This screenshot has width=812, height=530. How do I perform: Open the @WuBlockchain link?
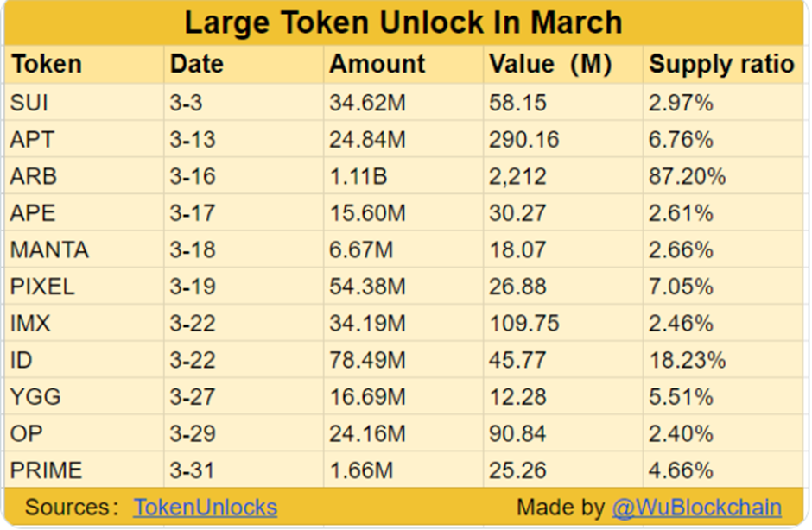coord(696,508)
